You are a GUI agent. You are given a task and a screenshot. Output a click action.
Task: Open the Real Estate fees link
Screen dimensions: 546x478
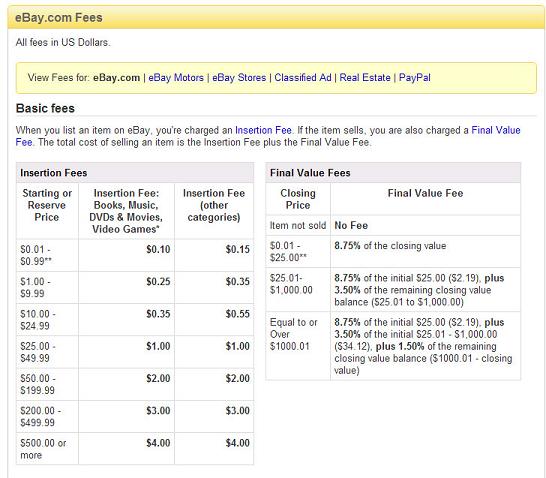pyautogui.click(x=365, y=77)
